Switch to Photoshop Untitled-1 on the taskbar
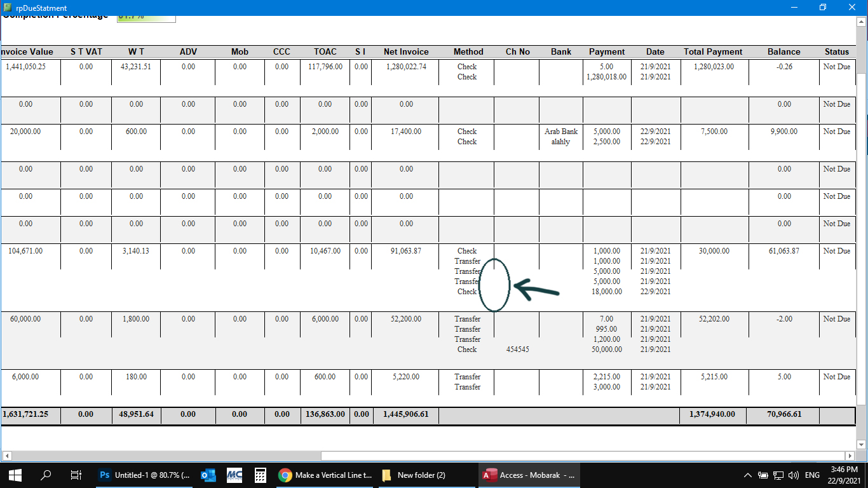The width and height of the screenshot is (868, 488). point(144,475)
